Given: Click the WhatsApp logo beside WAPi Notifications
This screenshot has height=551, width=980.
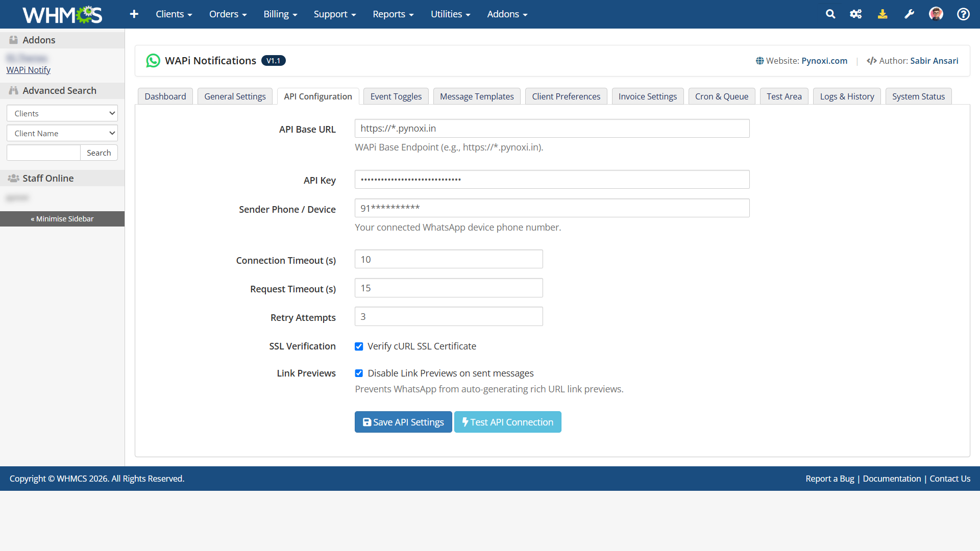Looking at the screenshot, I should click(153, 61).
